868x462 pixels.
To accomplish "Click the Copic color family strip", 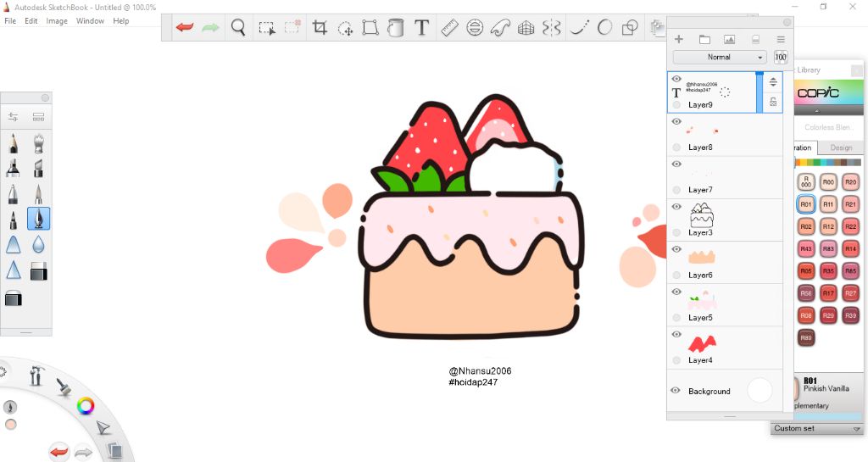I will [829, 162].
